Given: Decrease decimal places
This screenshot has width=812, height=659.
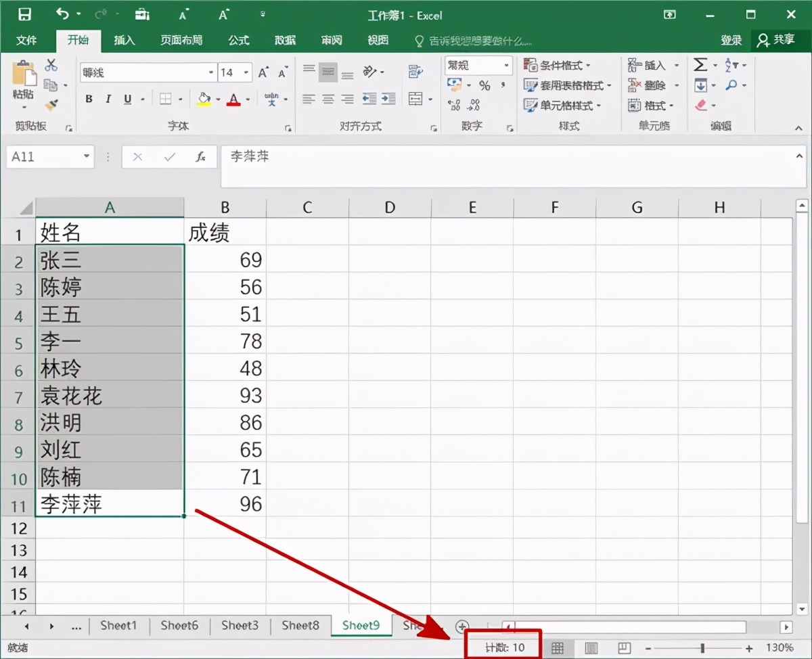Looking at the screenshot, I should (474, 105).
